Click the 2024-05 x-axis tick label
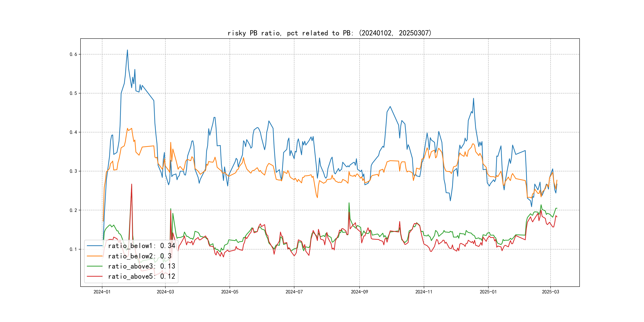Image resolution: width=644 pixels, height=322 pixels. click(x=230, y=292)
